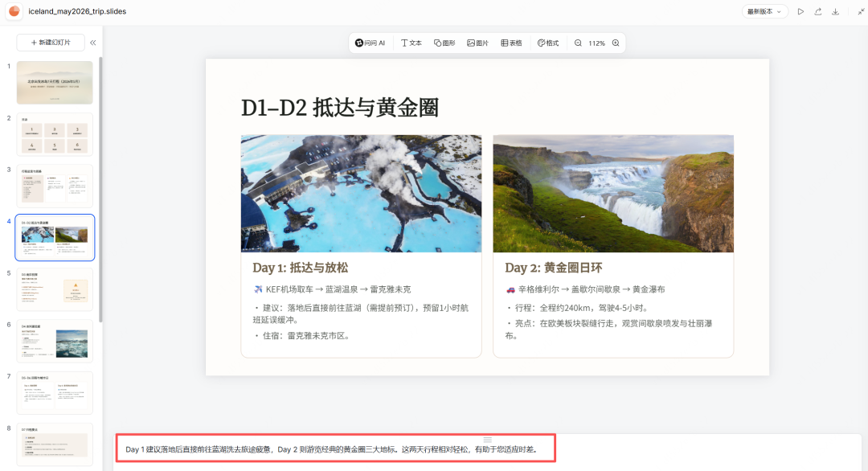
Task: Start the slideshow with the play icon
Action: pos(800,12)
